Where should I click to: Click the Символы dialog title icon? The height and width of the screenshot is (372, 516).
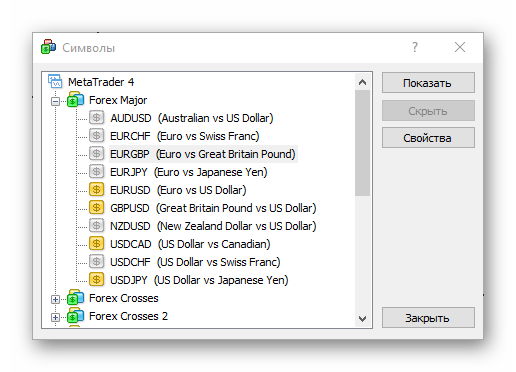click(48, 47)
